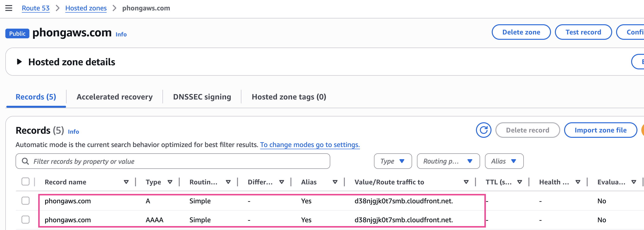
Task: Sort by Value/Route traffic to arrow
Action: tap(466, 182)
